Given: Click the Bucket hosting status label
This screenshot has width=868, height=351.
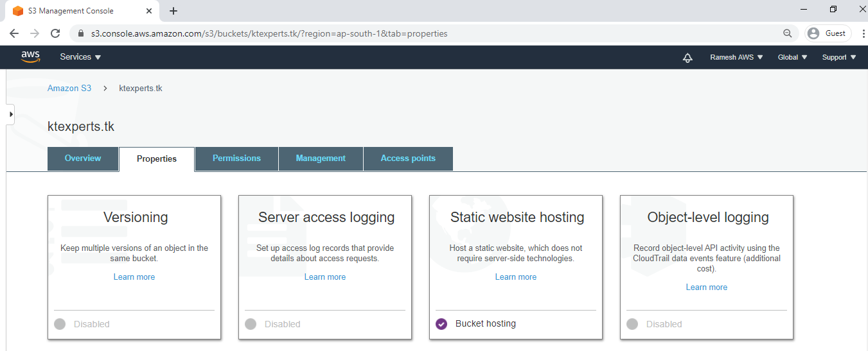Looking at the screenshot, I should click(x=486, y=324).
